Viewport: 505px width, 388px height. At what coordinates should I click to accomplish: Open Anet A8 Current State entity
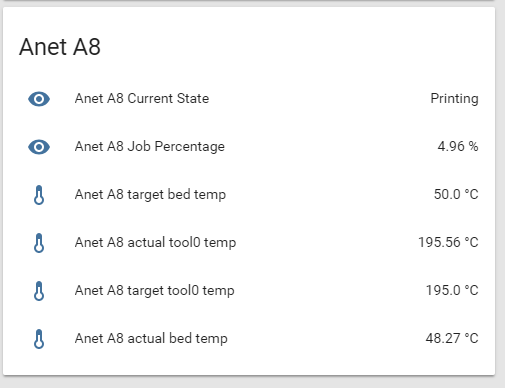pos(142,99)
